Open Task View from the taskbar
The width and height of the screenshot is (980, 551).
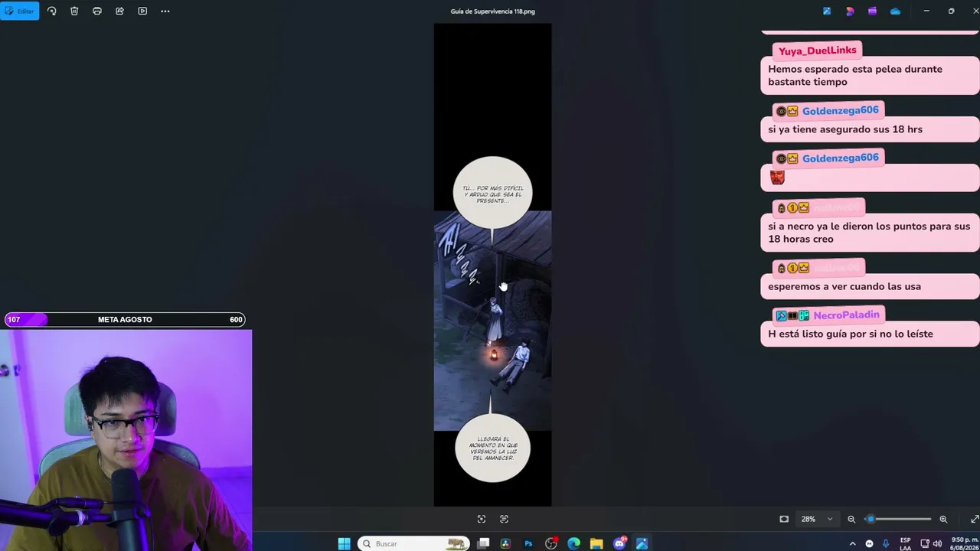tap(483, 543)
